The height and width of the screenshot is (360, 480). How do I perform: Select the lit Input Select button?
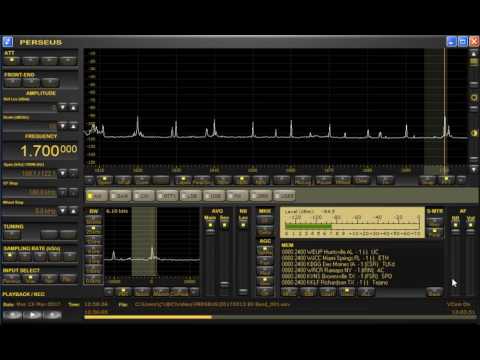click(30, 278)
